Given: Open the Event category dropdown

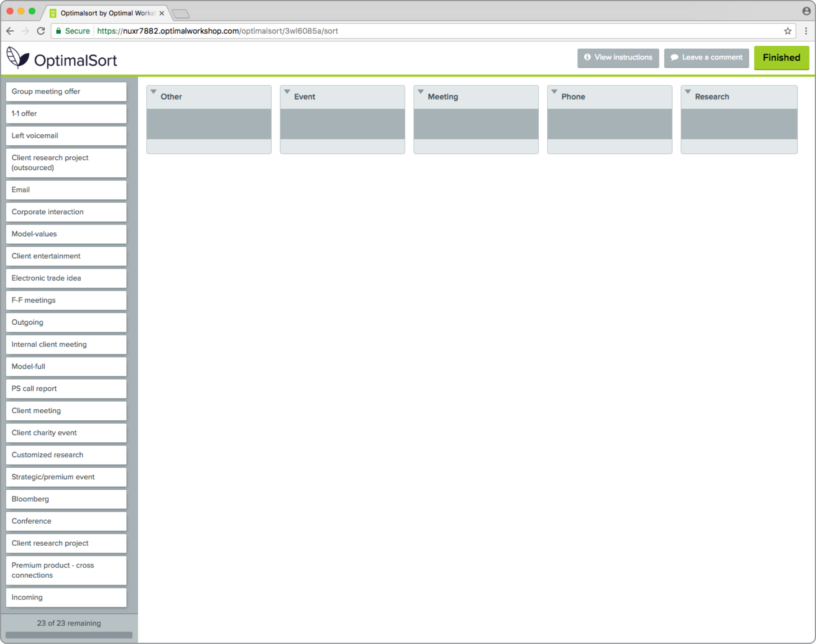Looking at the screenshot, I should 287,91.
